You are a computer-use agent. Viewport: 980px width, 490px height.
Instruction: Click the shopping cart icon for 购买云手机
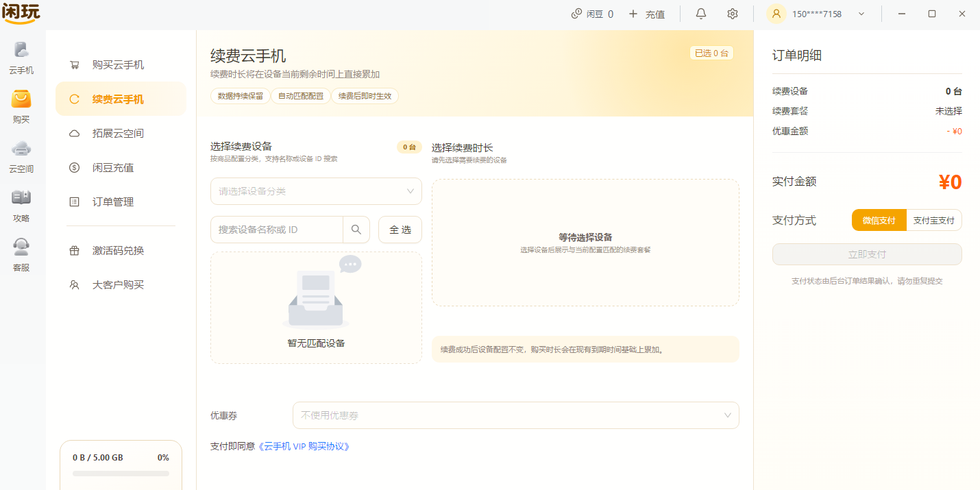click(x=75, y=65)
